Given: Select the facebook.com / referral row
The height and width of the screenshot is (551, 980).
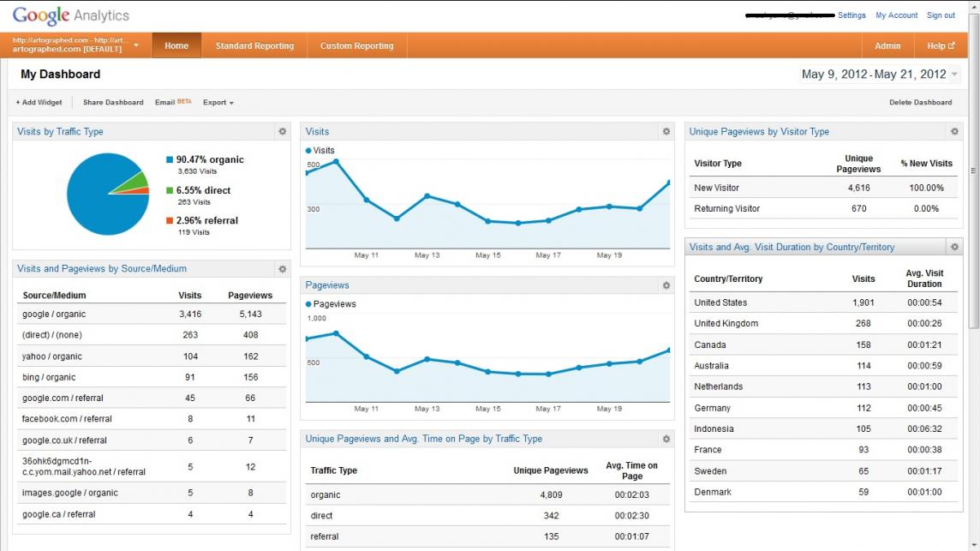Looking at the screenshot, I should 152,419.
